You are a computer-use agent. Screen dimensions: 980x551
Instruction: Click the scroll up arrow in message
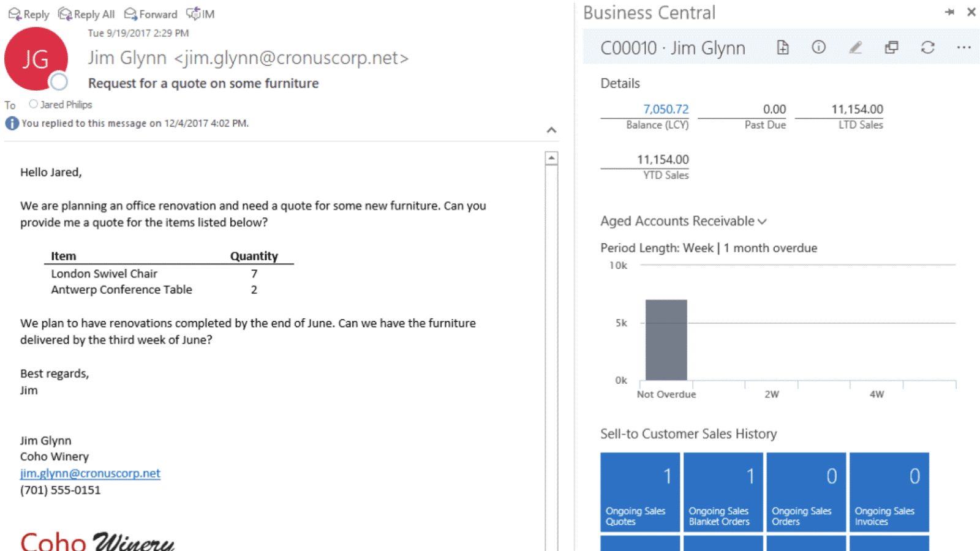coord(551,159)
